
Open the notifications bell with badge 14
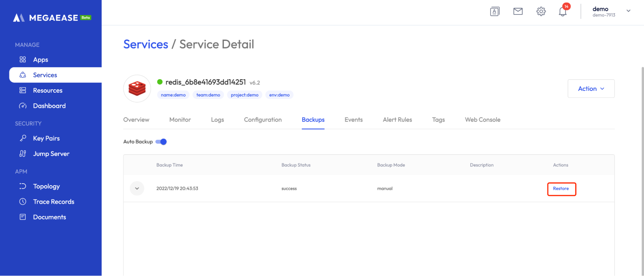point(563,12)
